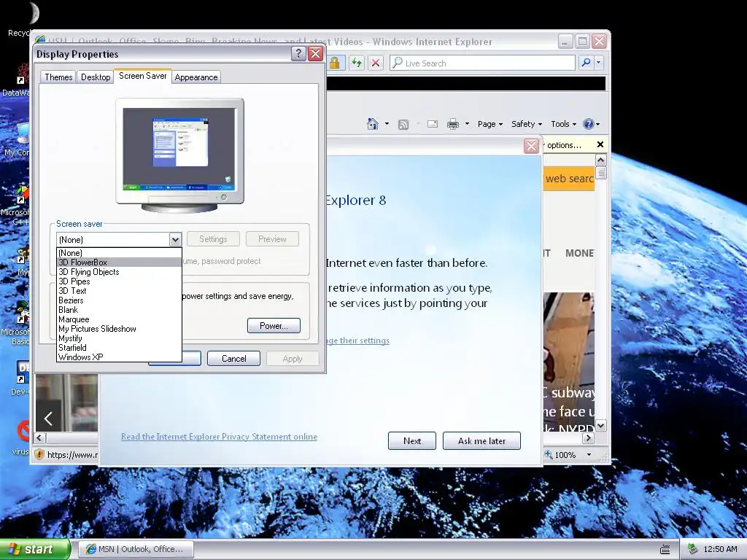Stop page loading in Internet Explorer
Screen dimensions: 747x560
[x=376, y=63]
